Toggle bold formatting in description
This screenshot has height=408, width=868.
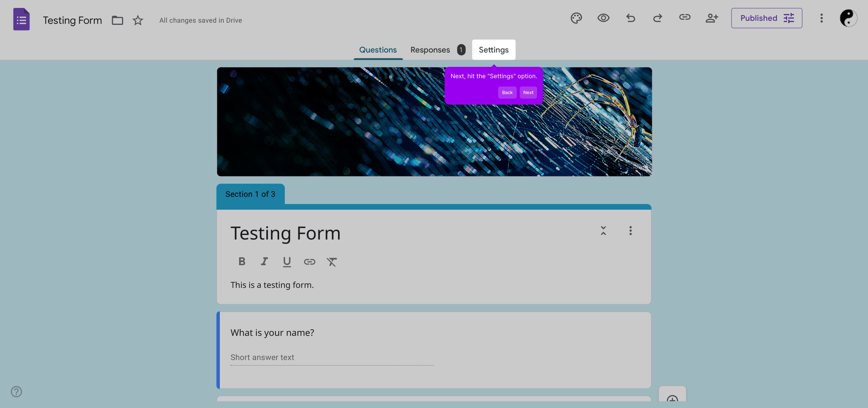coord(242,261)
